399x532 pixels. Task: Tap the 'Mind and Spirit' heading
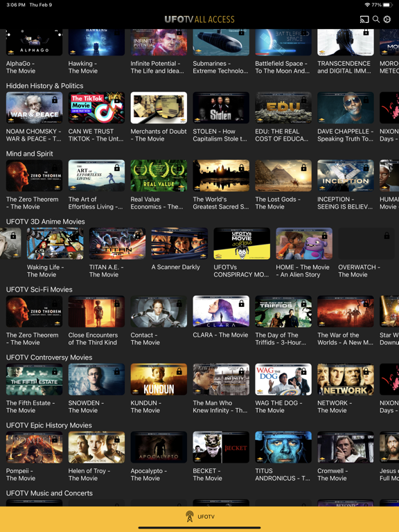click(x=30, y=154)
